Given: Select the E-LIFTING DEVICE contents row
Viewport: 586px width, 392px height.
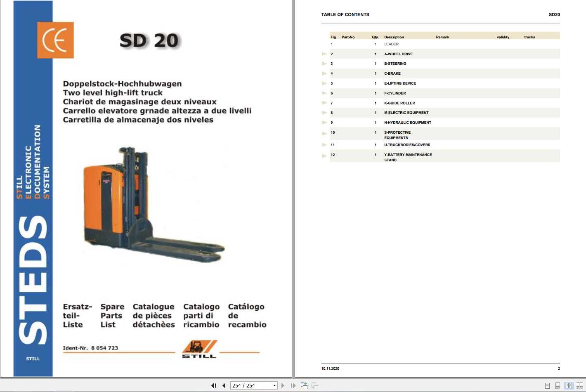Looking at the screenshot, I should click(x=400, y=83).
